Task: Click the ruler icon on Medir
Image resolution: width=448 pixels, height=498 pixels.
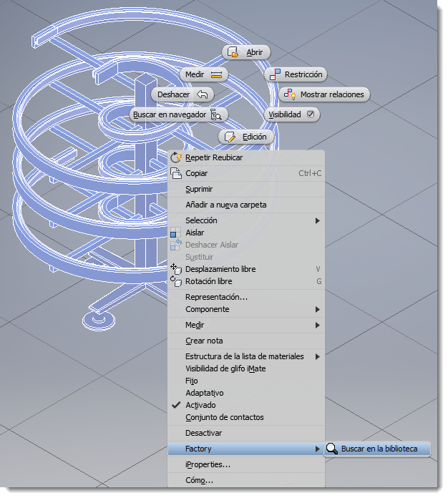Action: [216, 74]
